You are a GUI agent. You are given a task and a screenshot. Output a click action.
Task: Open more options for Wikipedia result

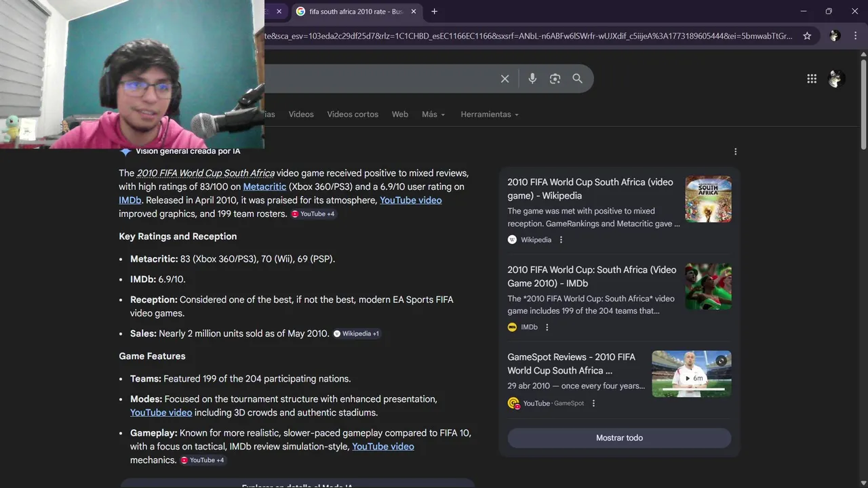pos(561,240)
